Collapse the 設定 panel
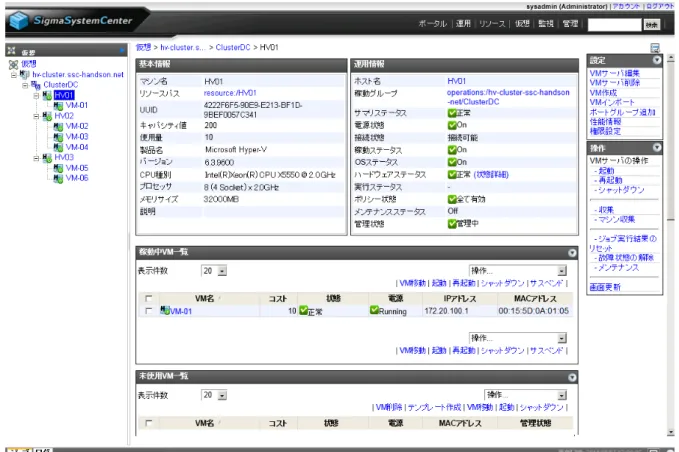The image size is (679, 452). (x=656, y=60)
